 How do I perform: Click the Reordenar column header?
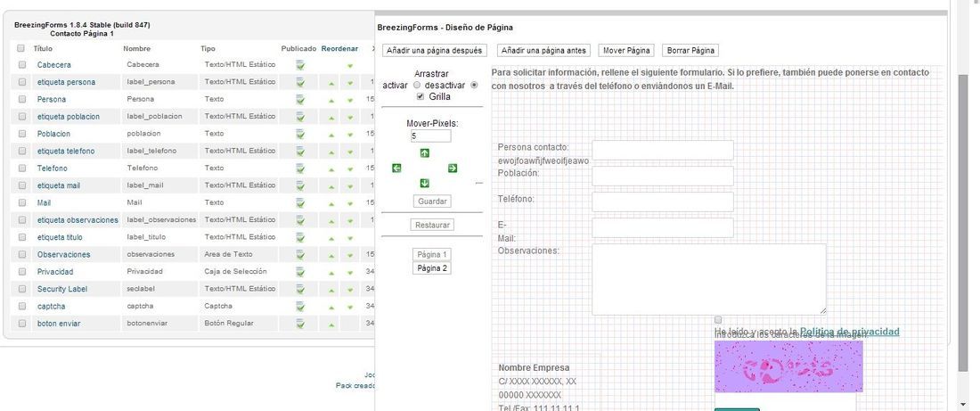click(x=339, y=48)
